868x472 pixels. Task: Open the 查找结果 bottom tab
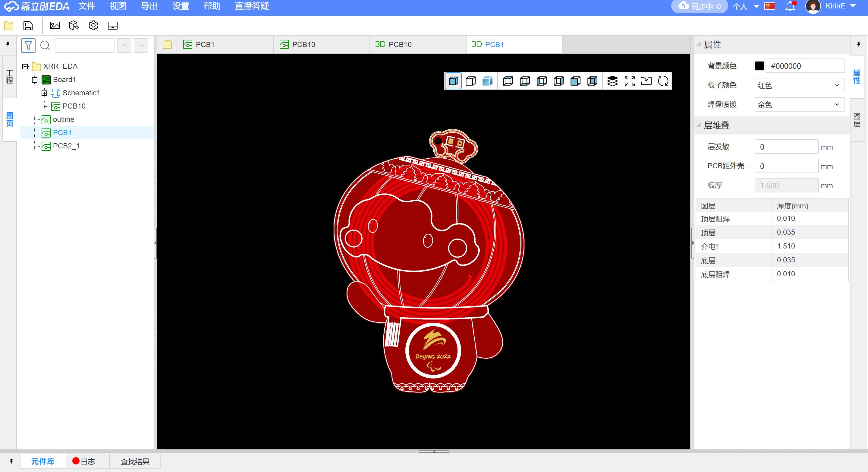pos(135,461)
